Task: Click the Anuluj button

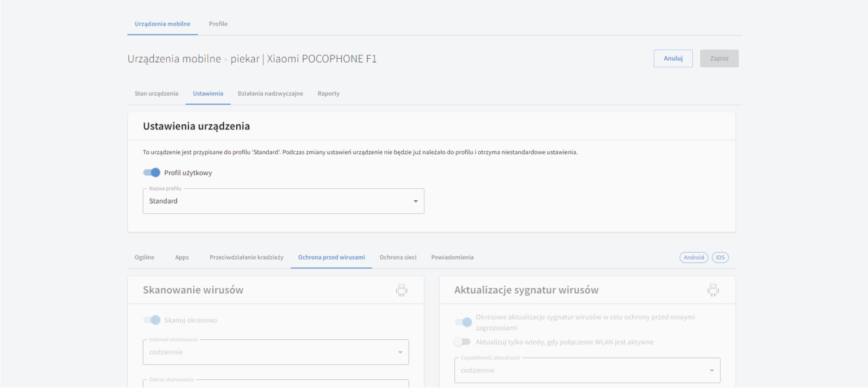Action: pyautogui.click(x=673, y=58)
